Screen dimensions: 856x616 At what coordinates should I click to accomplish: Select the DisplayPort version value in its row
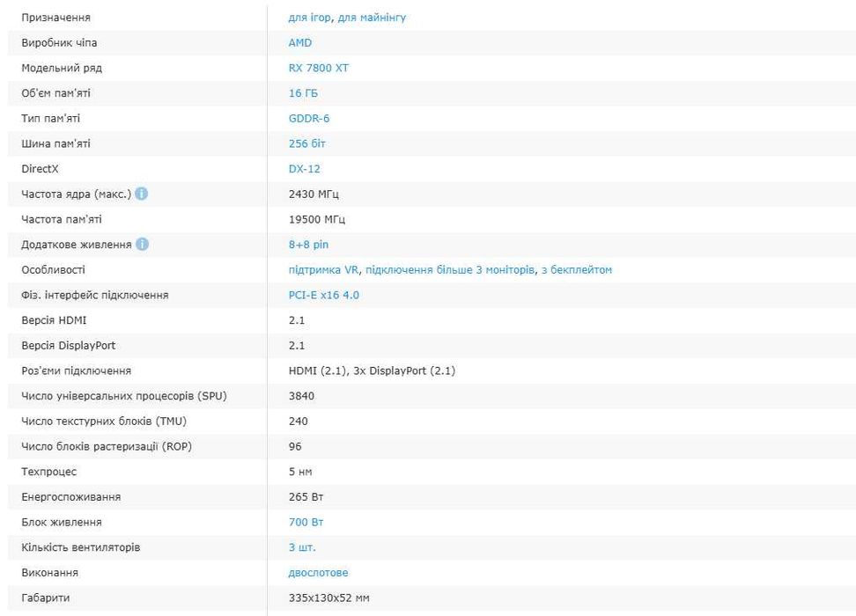297,345
